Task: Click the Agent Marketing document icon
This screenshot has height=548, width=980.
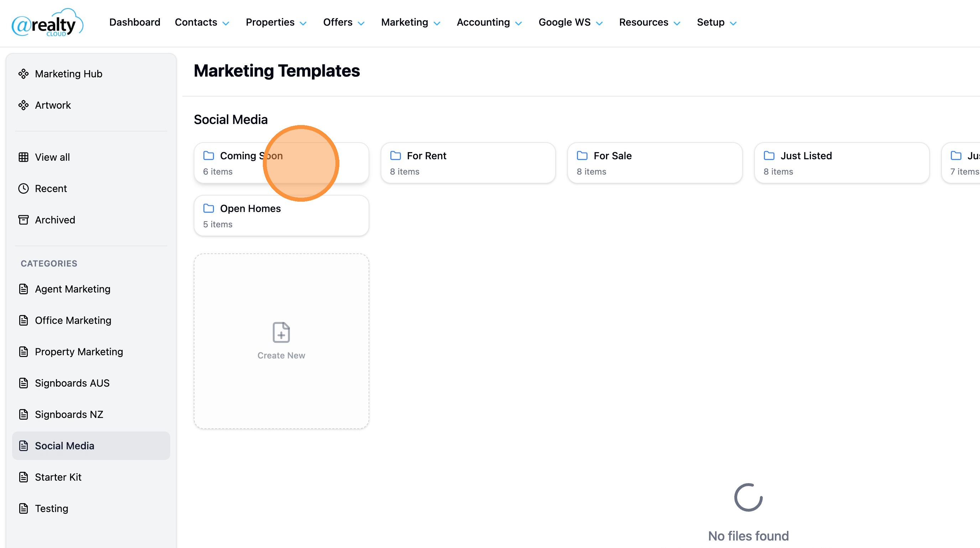Action: pos(24,289)
